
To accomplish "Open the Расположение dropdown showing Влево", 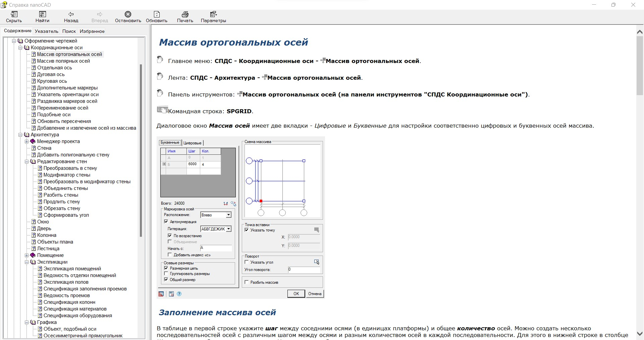I will pos(216,215).
